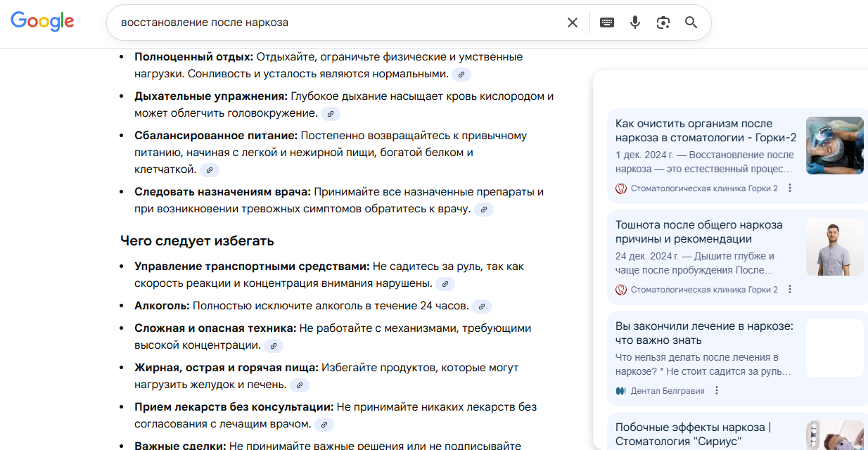Open source link icon after 'Управление транспортными средствами' item
This screenshot has height=450, width=868.
(445, 283)
